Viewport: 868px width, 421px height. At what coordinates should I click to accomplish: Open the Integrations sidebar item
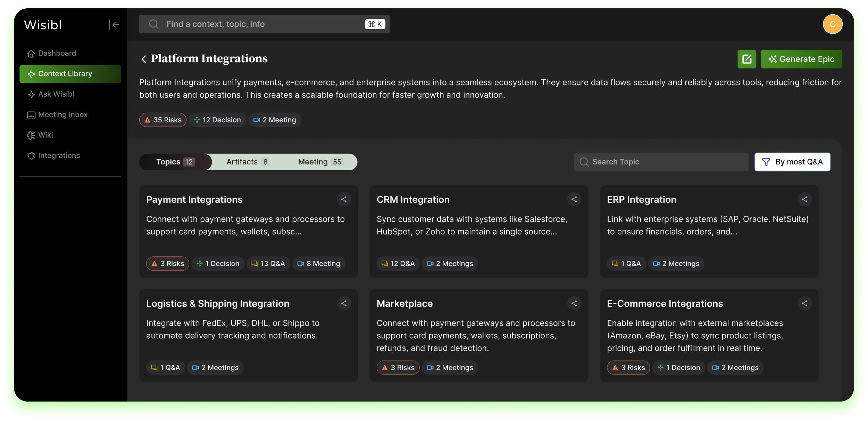point(59,156)
